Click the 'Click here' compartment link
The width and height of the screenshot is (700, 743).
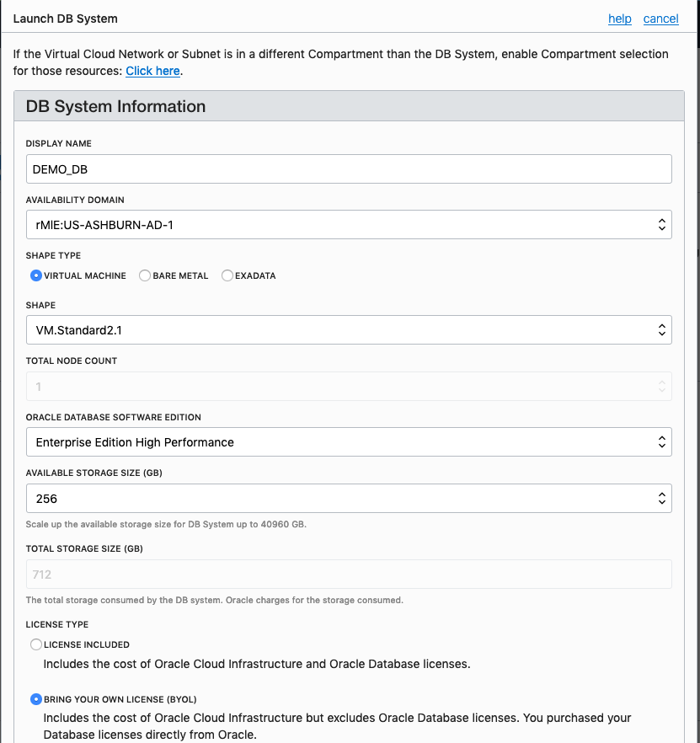(152, 71)
